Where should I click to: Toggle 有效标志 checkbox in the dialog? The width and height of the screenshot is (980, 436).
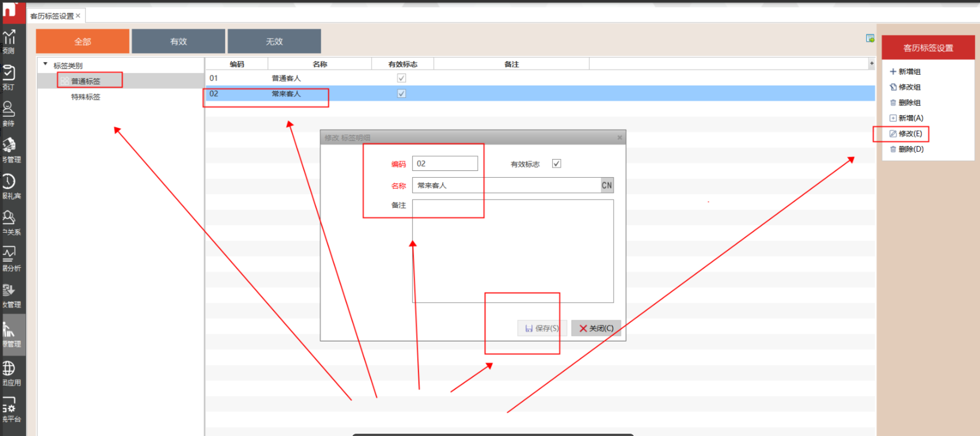pos(557,164)
